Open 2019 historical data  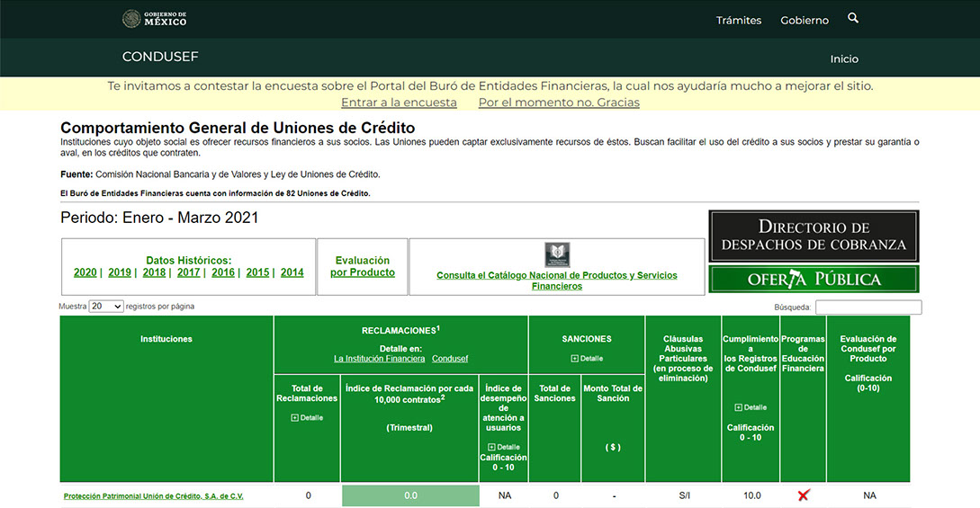[x=120, y=272]
